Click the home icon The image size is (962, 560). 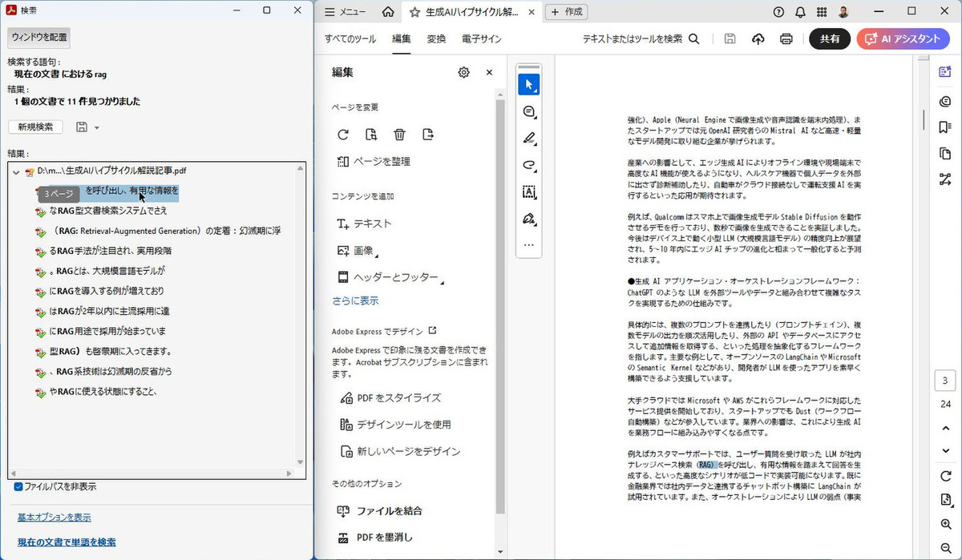(388, 12)
